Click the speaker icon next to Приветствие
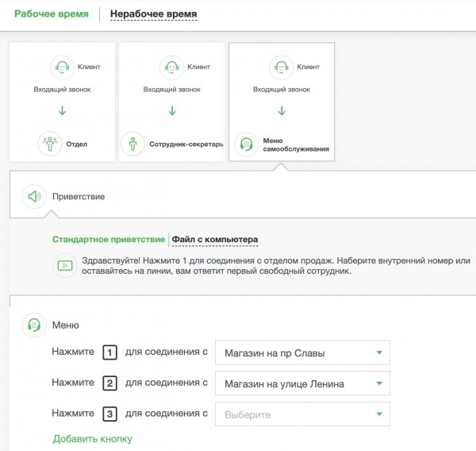The height and width of the screenshot is (451, 476). (34, 196)
